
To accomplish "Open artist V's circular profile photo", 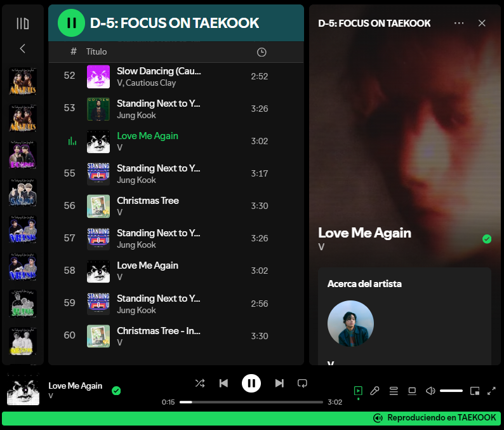I will (350, 323).
